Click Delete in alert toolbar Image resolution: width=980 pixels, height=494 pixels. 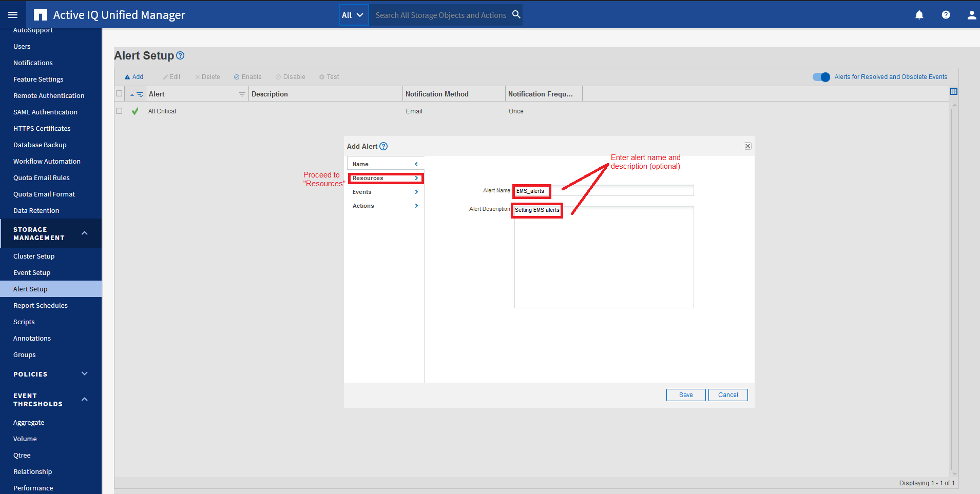(207, 77)
